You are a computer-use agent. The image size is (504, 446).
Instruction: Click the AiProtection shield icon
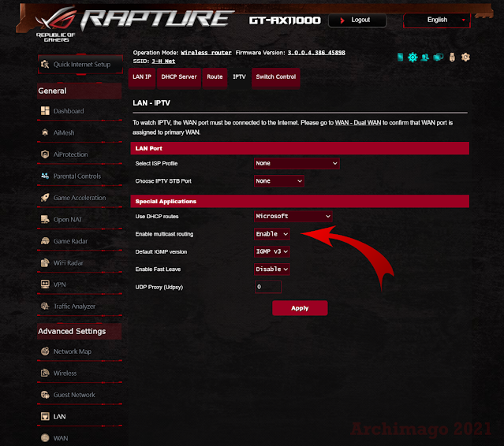45,154
